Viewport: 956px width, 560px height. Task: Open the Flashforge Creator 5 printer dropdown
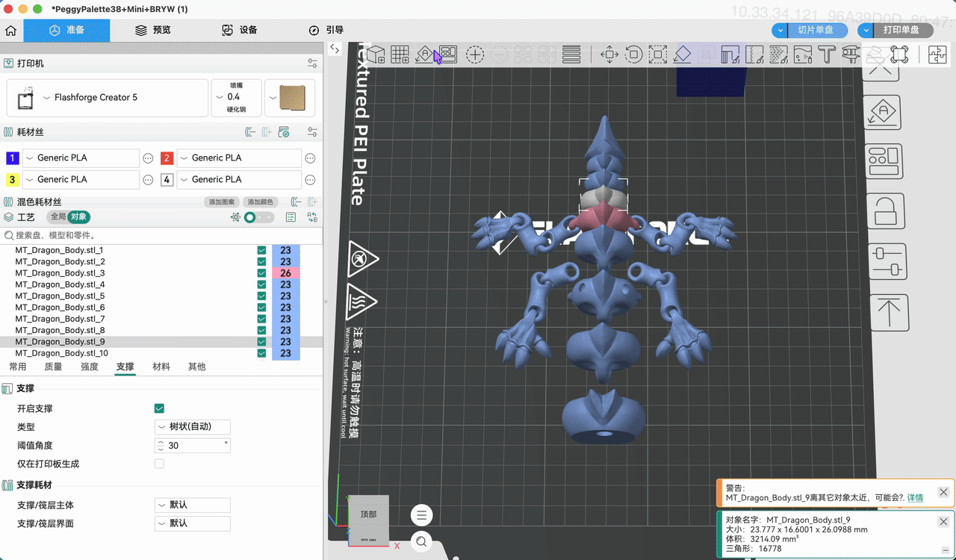click(x=108, y=98)
